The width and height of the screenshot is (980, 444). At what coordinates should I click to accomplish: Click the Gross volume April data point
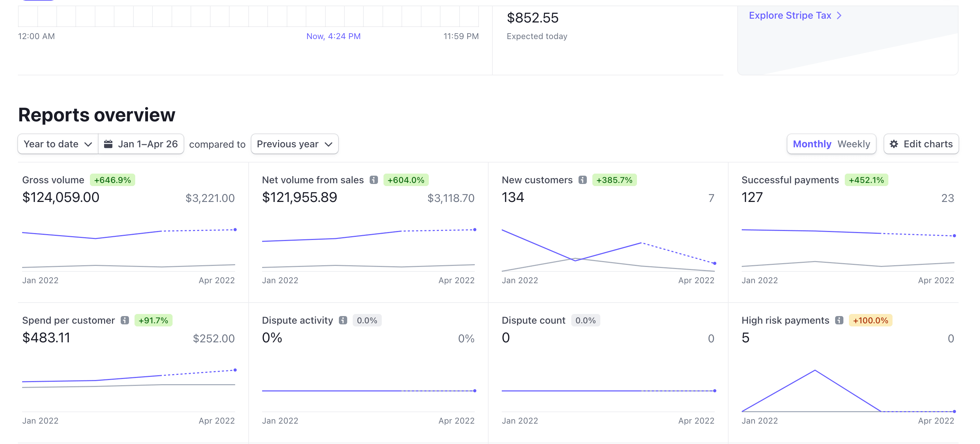point(235,229)
